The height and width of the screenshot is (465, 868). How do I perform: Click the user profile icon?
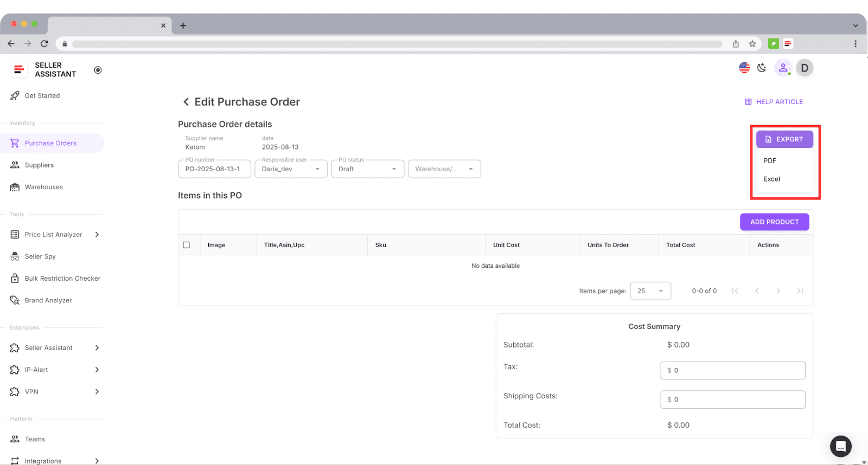783,68
